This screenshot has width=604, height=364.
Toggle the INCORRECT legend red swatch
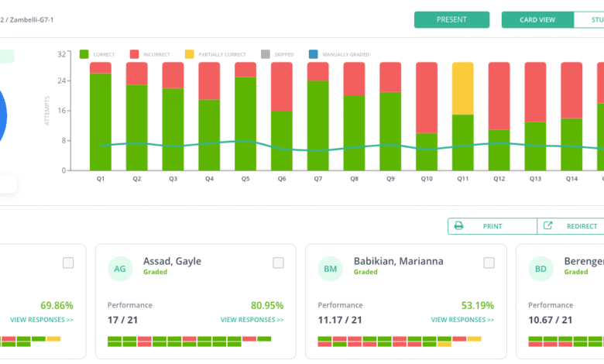(x=134, y=54)
